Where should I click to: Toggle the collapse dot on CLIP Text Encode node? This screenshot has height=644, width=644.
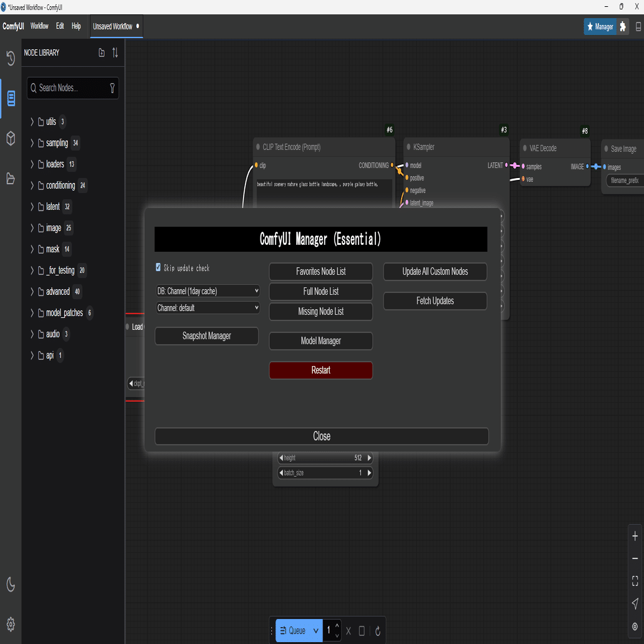click(258, 147)
